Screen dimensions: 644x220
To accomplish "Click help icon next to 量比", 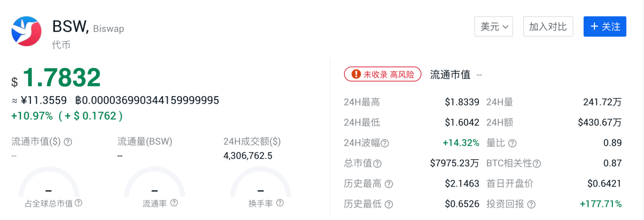I will tap(513, 143).
